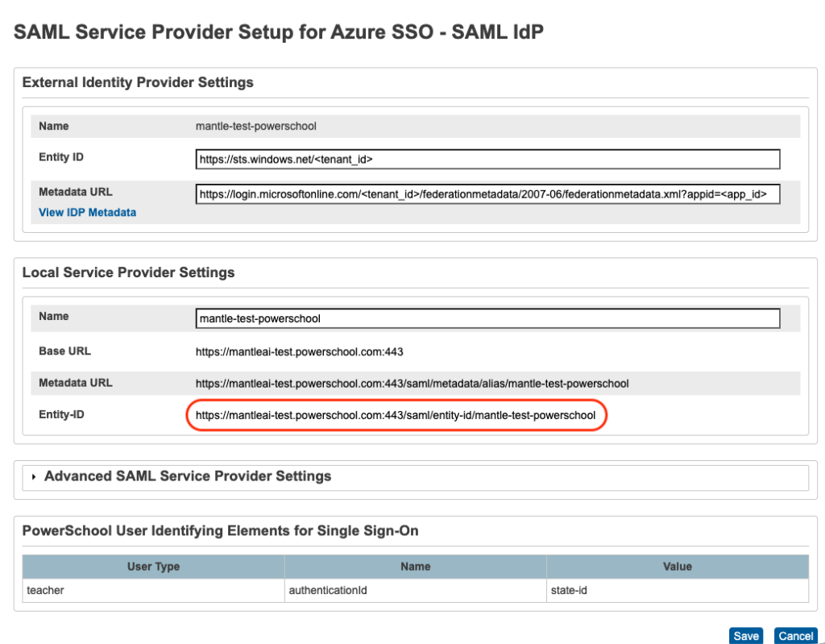Expand Advanced SAML Service Provider Settings triangle

click(34, 477)
